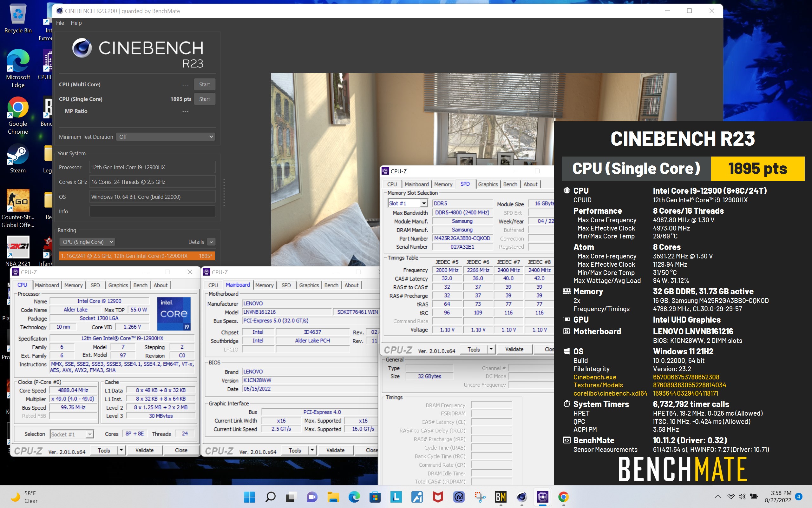Open Tools dropdown arrow in CPU-Z SPD window

tap(491, 349)
